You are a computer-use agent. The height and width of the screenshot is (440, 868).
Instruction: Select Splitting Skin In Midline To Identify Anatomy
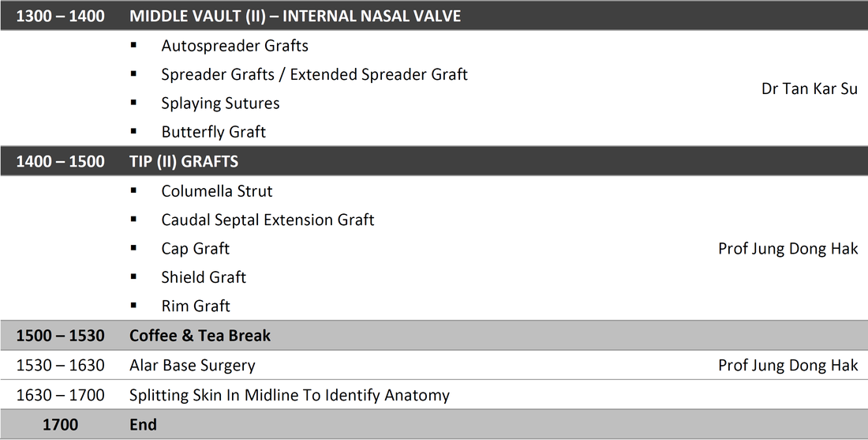289,395
